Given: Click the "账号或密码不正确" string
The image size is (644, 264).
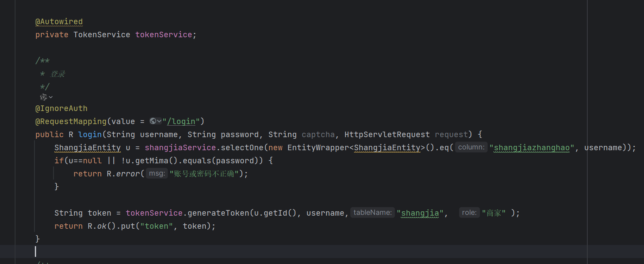Looking at the screenshot, I should (204, 174).
